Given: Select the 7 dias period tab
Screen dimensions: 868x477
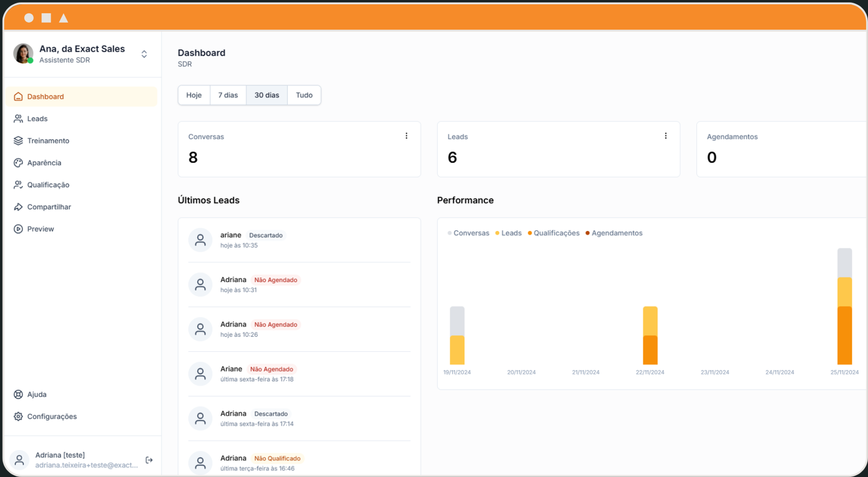Looking at the screenshot, I should coord(228,95).
